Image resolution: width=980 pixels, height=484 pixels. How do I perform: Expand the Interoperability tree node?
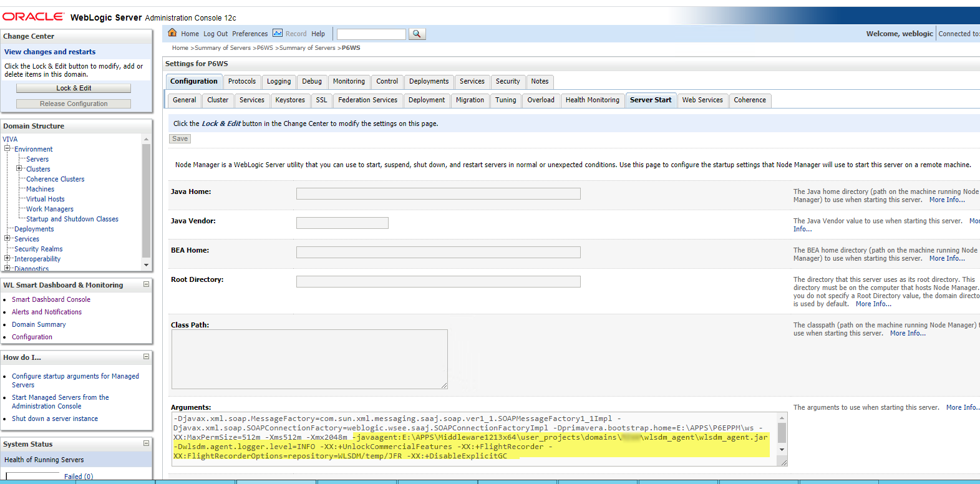click(7, 258)
